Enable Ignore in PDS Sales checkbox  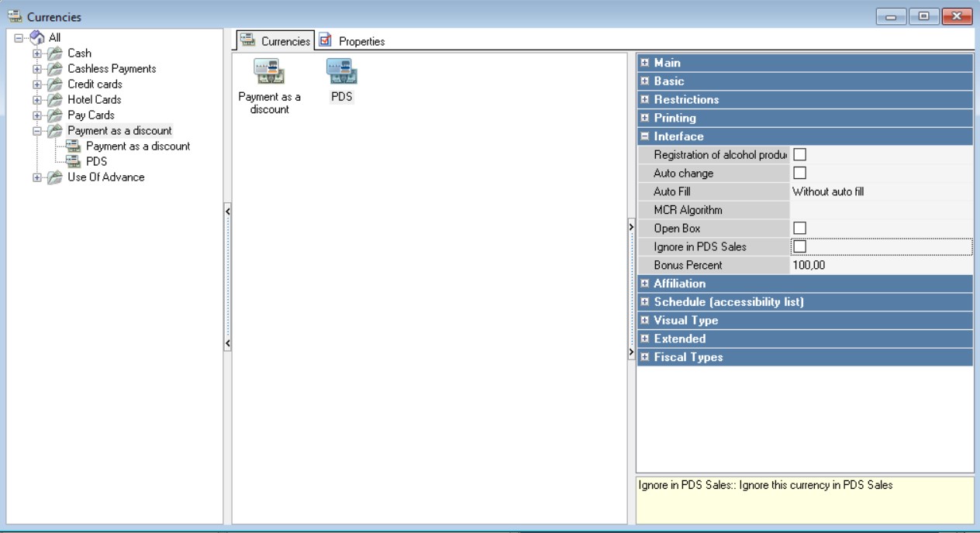coord(799,247)
